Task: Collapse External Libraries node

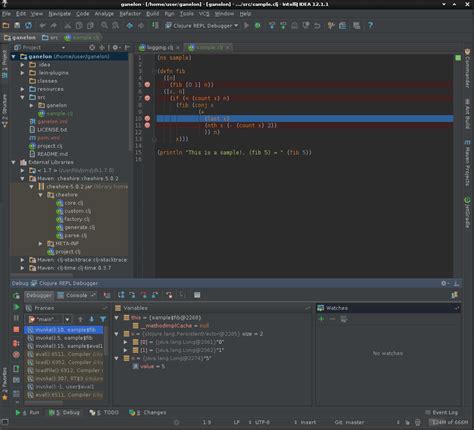Action: tap(14, 162)
